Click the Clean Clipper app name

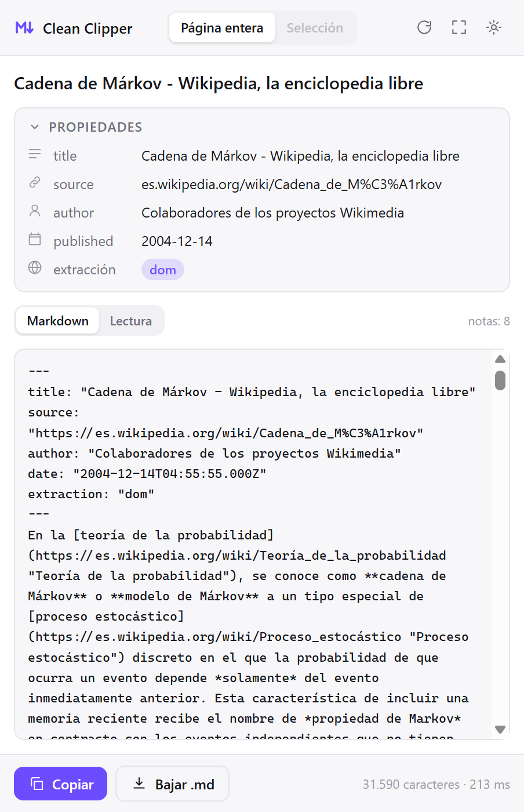(x=88, y=28)
